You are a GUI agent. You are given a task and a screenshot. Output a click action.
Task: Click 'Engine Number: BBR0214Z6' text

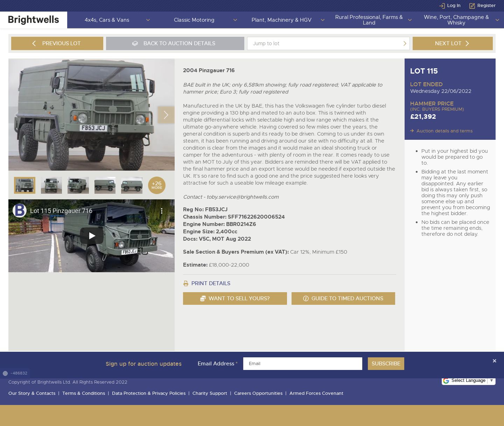[219, 224]
